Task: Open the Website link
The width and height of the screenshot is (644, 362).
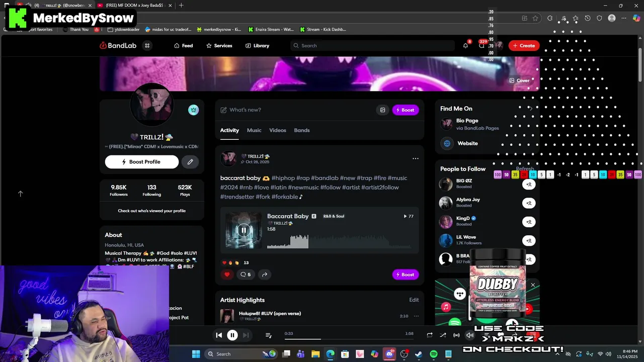Action: [x=467, y=143]
